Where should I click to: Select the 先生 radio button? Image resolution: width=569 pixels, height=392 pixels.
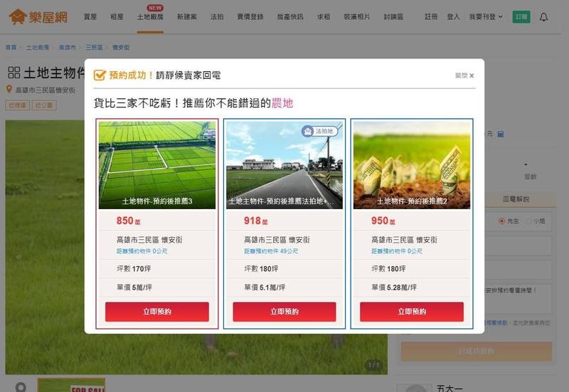[x=501, y=221]
